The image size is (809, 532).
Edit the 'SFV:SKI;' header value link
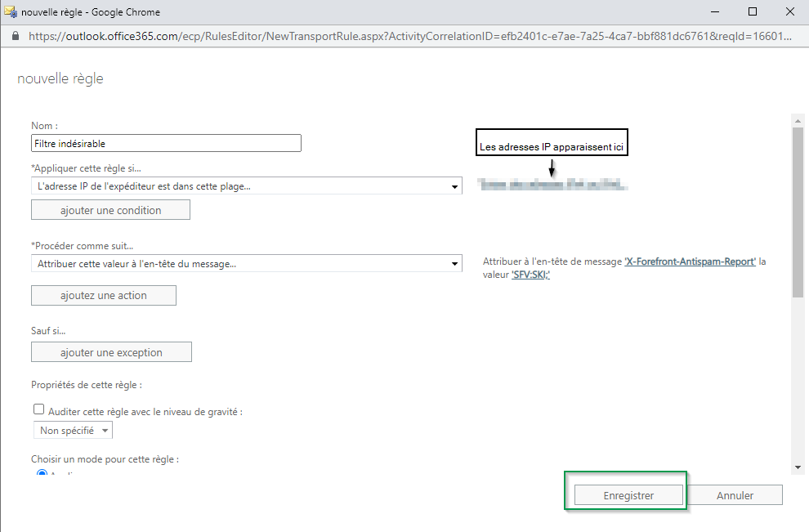(x=530, y=275)
